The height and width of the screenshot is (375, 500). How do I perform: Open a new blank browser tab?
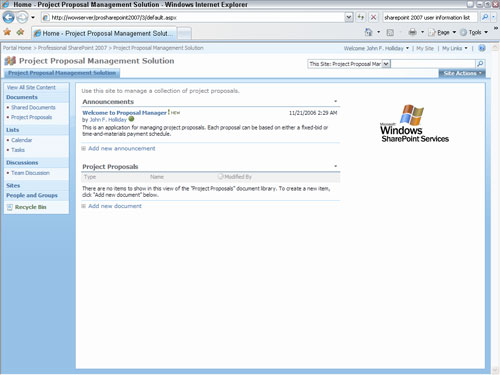[184, 33]
